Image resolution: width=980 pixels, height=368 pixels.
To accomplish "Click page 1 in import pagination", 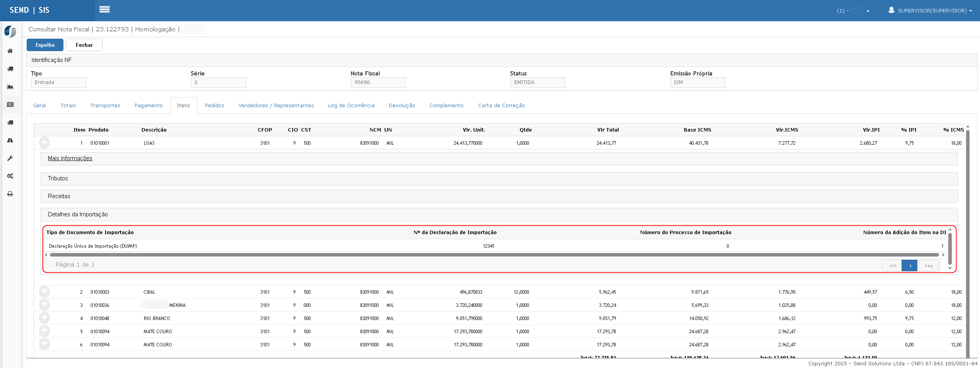I will 909,265.
